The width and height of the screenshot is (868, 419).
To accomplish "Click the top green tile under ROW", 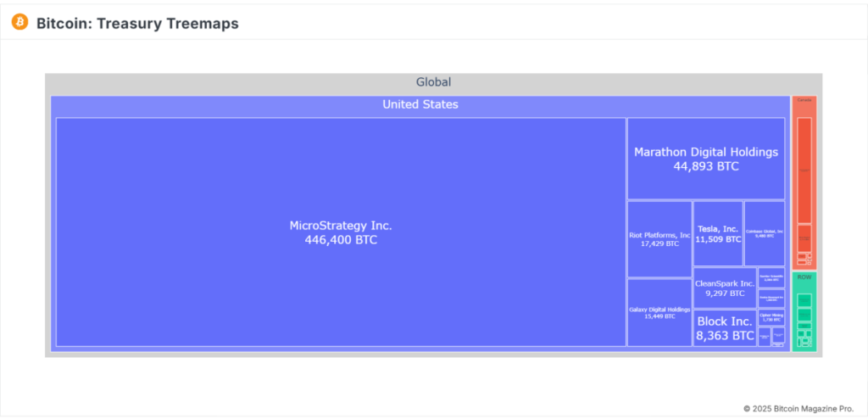I will (x=804, y=299).
